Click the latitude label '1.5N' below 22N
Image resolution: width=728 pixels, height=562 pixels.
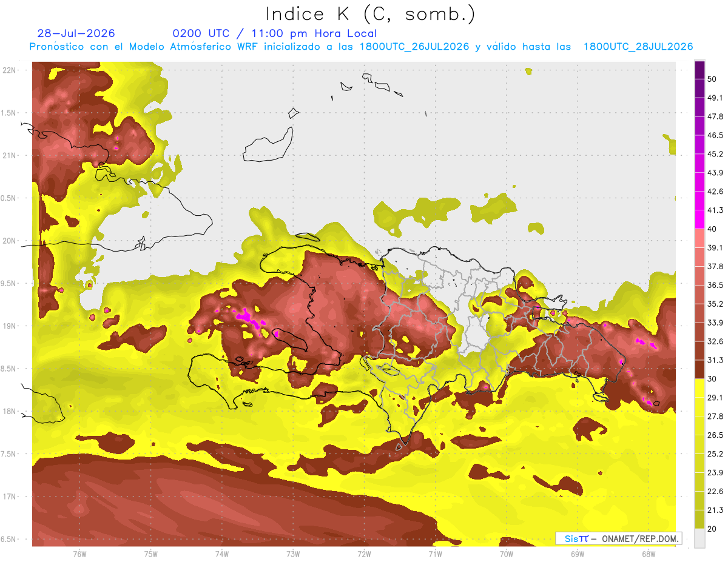click(9, 113)
